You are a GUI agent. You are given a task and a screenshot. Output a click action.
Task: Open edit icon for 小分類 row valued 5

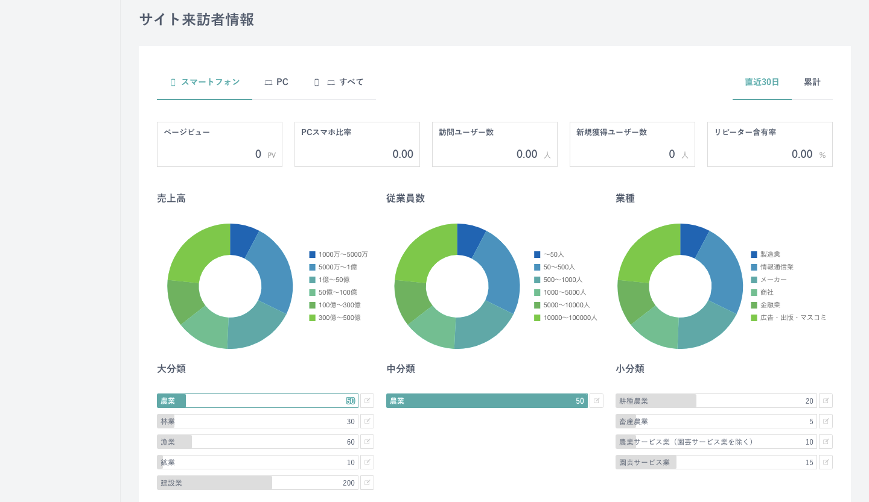(826, 421)
